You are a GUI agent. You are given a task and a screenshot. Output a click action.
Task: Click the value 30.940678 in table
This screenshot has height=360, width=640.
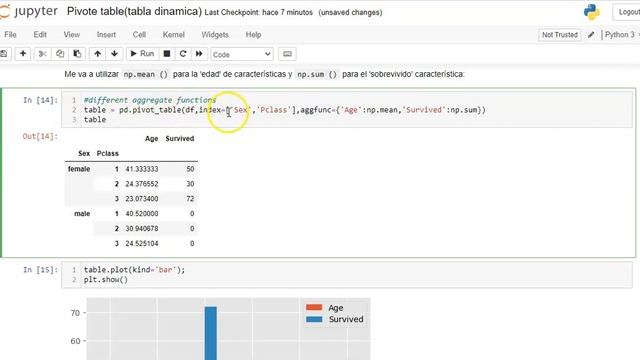pyautogui.click(x=142, y=229)
